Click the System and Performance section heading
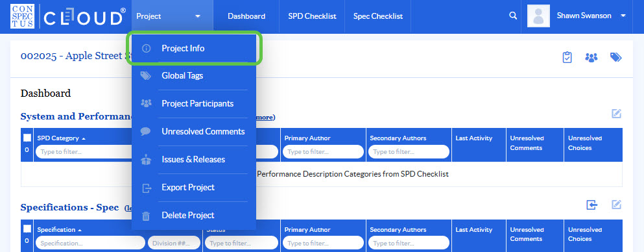The image size is (644, 252). pyautogui.click(x=77, y=117)
